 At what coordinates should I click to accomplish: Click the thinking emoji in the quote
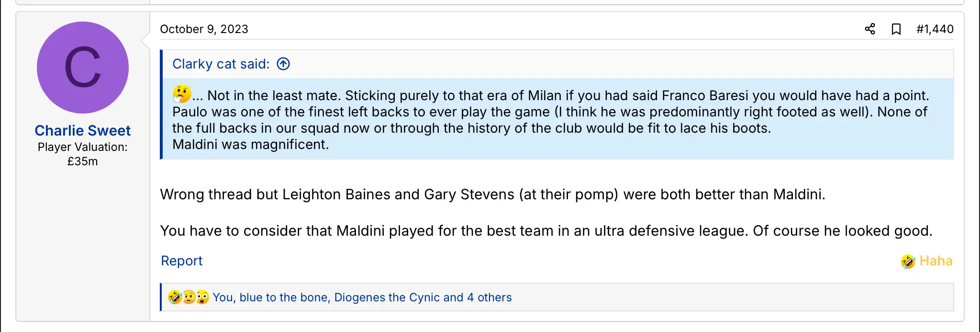click(x=182, y=94)
